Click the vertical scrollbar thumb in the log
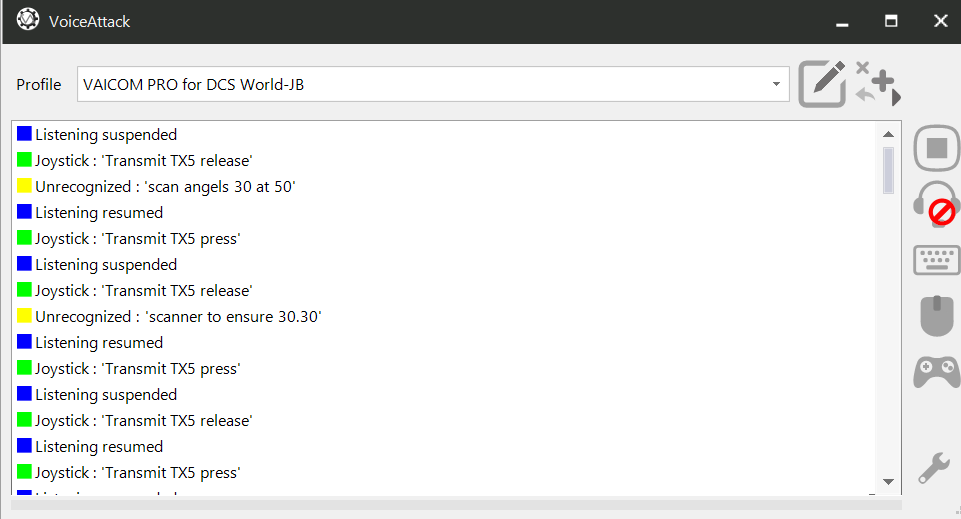Image resolution: width=961 pixels, height=519 pixels. point(888,170)
